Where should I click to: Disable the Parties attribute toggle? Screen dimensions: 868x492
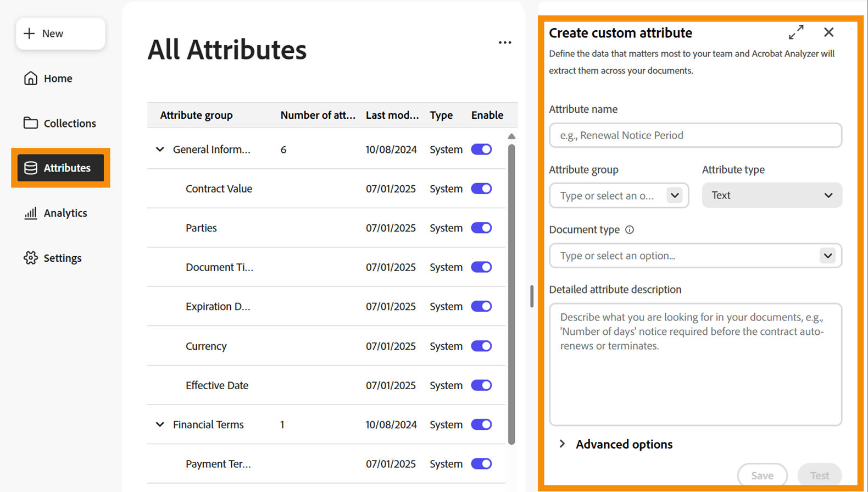[481, 228]
